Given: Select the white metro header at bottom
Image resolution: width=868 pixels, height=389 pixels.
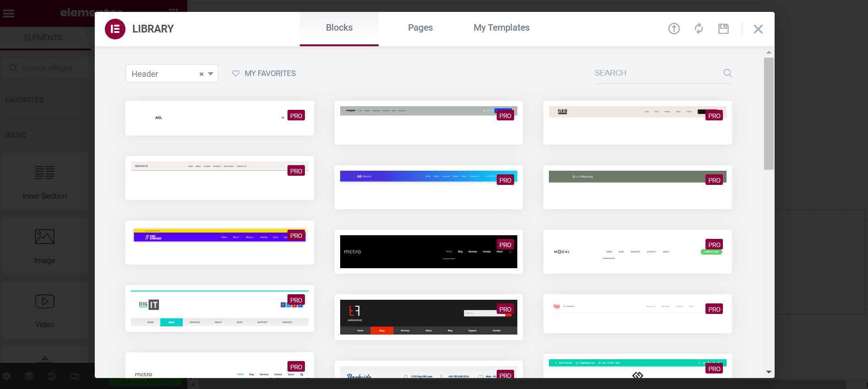Looking at the screenshot, I should (x=220, y=365).
